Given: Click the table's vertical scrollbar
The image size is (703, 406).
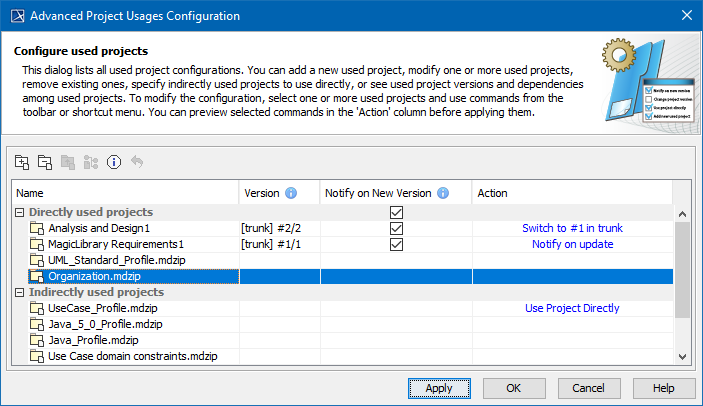Looking at the screenshot, I should click(682, 270).
